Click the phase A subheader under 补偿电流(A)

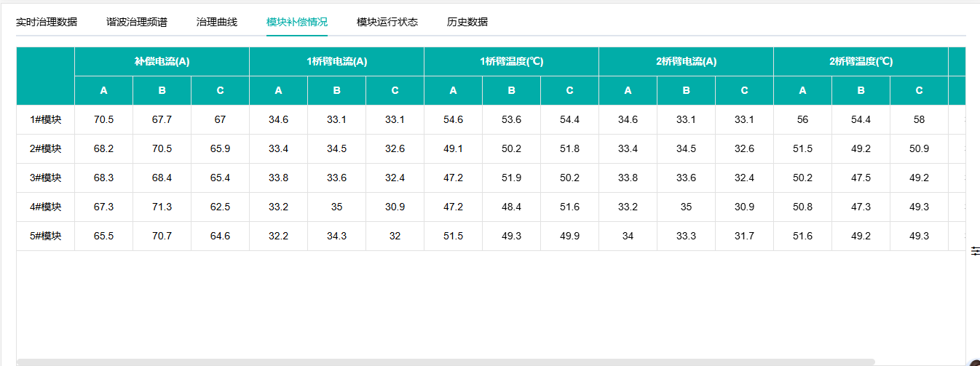103,91
